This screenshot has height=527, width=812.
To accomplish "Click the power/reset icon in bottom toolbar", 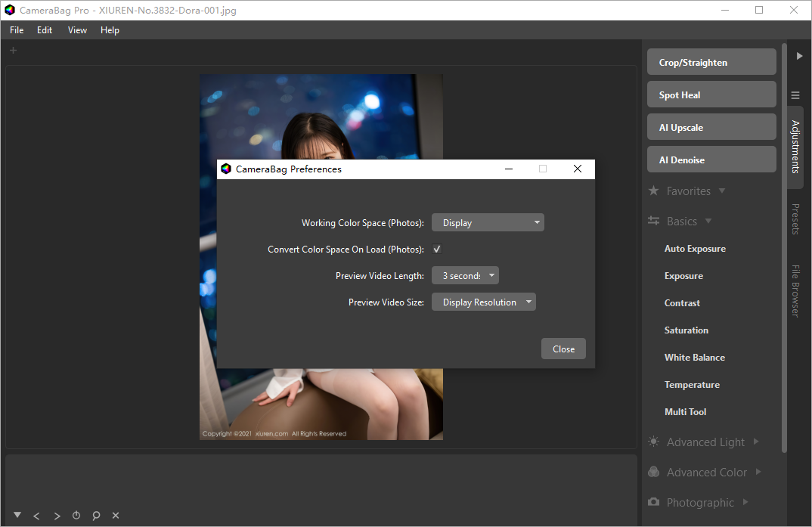I will 76,516.
